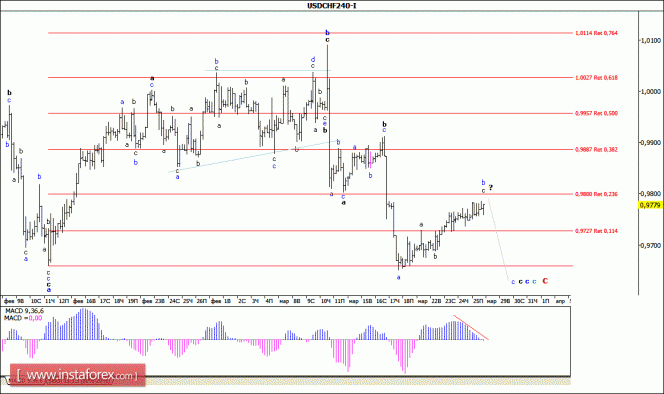Select the 0,9800 Ret 0,236 level label

596,194
